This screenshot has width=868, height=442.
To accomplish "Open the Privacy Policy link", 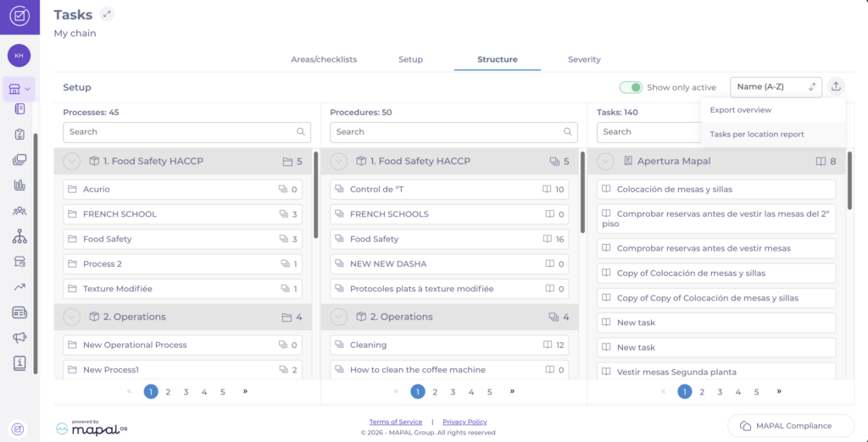I will tap(465, 422).
